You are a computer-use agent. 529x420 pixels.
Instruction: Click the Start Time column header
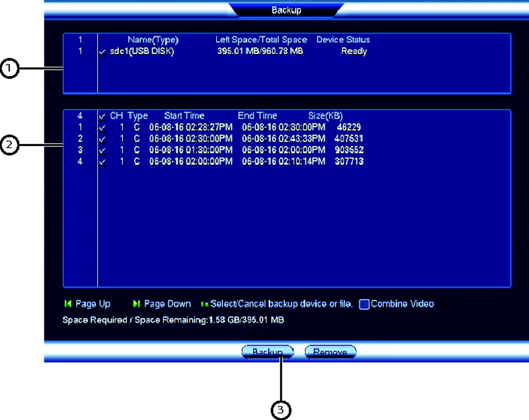[x=184, y=116]
